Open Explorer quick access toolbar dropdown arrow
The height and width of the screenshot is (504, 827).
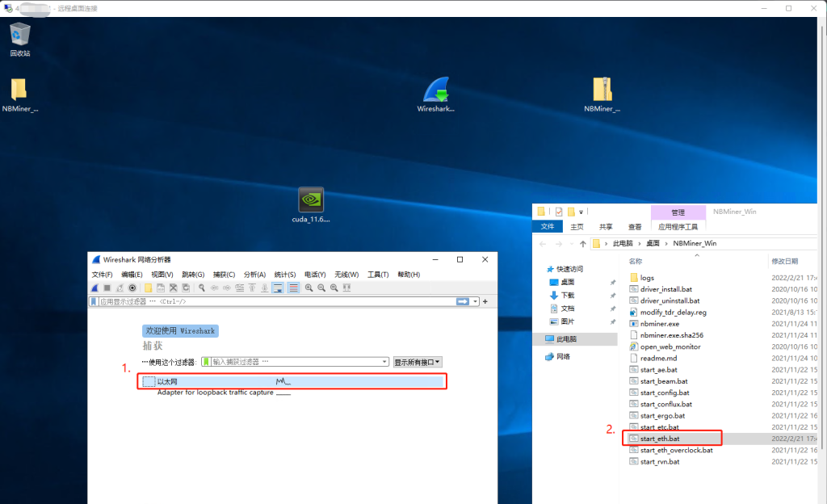581,212
